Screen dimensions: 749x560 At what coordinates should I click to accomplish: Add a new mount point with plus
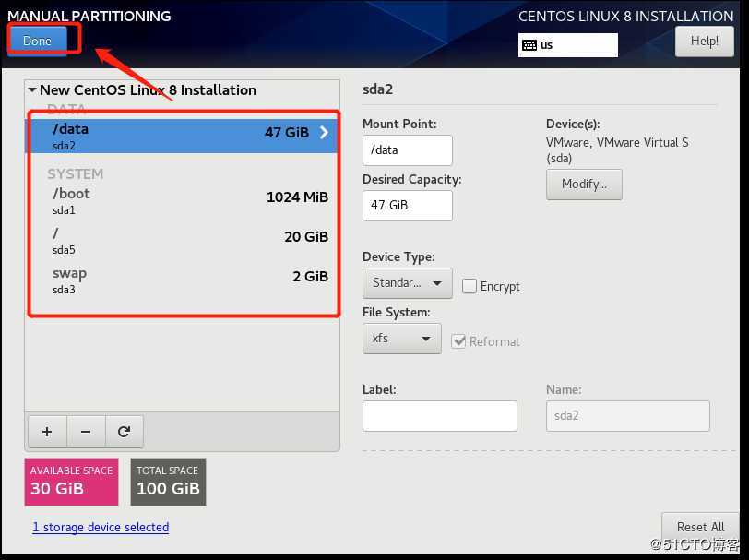47,432
